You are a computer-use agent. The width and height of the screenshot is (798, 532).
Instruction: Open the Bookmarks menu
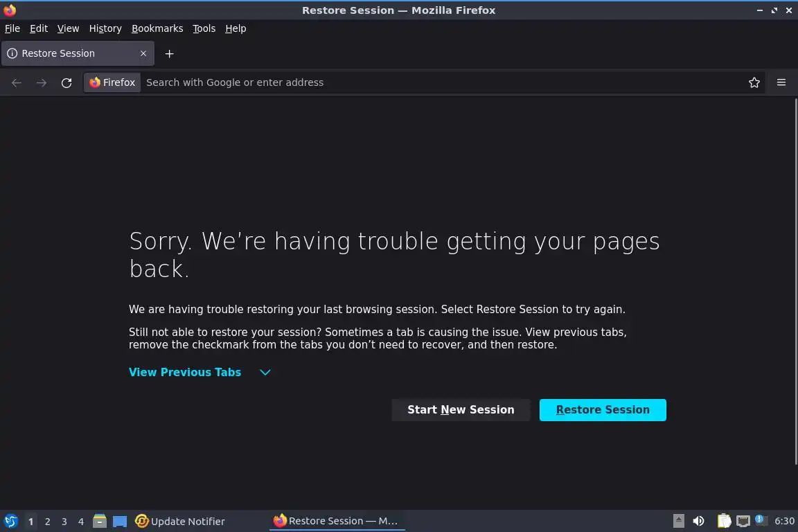coord(157,28)
